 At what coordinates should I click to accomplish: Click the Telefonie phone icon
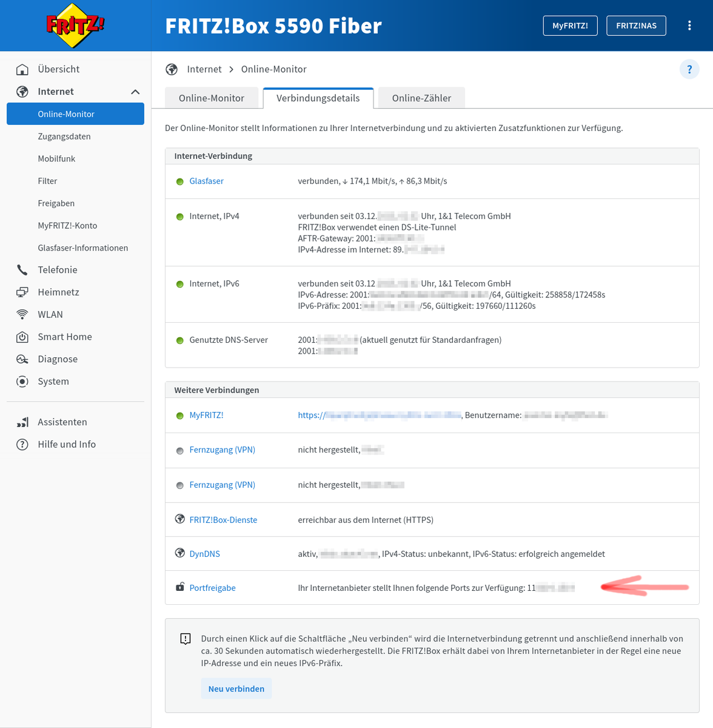22,270
